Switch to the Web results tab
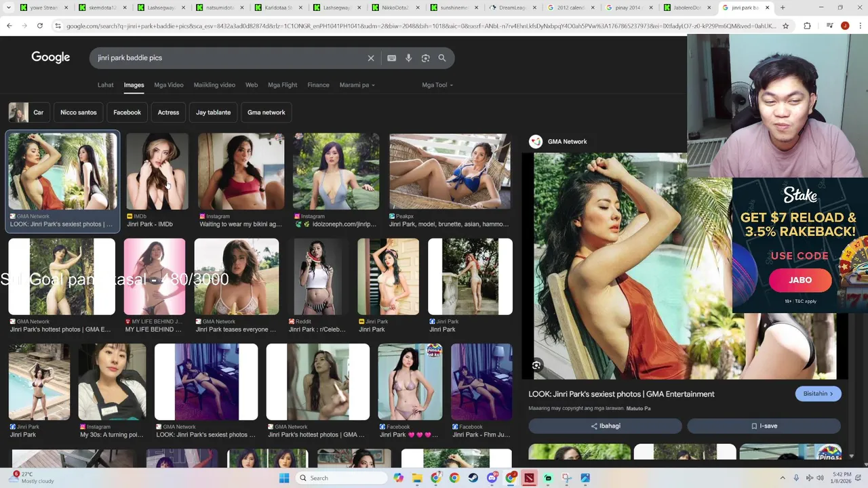Screen dimensions: 868x488 point(252,85)
